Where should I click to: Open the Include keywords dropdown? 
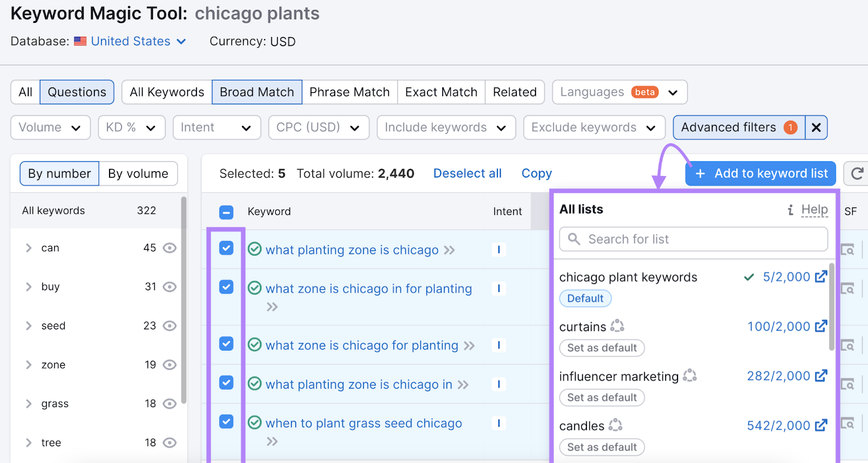click(x=446, y=128)
